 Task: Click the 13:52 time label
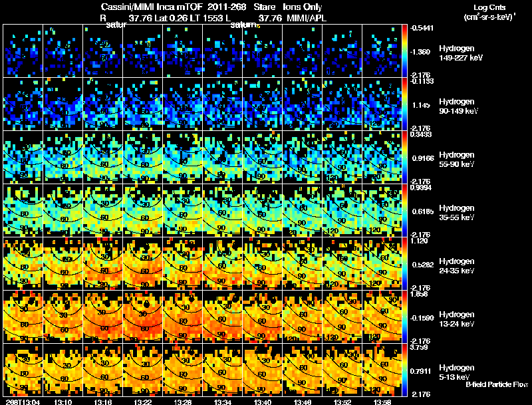pos(342,402)
